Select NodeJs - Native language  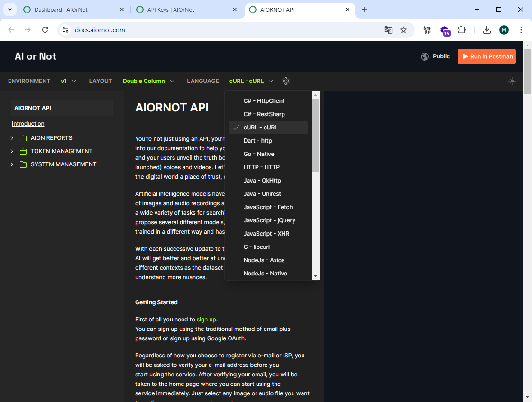coord(268,274)
